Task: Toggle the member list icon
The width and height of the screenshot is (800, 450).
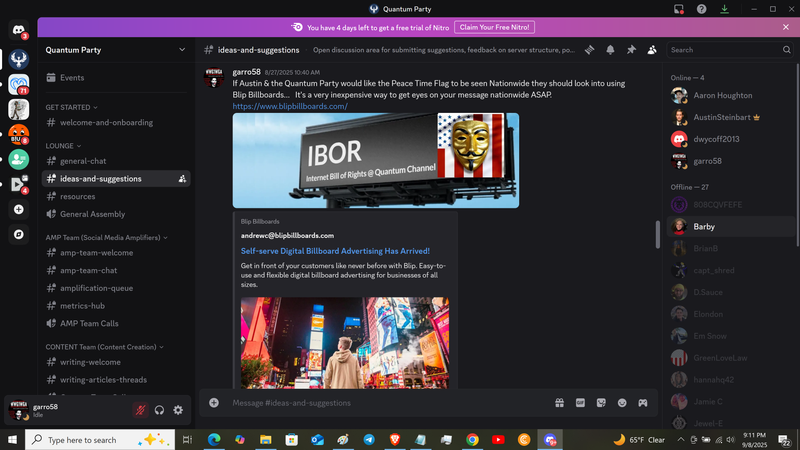Action: (x=652, y=50)
